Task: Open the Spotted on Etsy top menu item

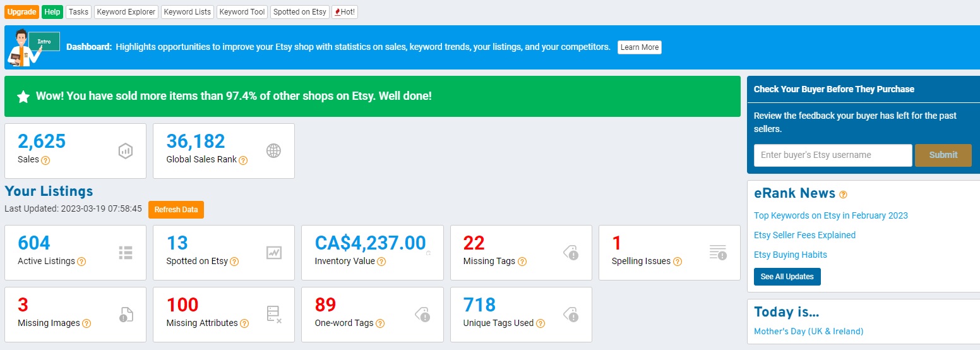Action: coord(300,12)
